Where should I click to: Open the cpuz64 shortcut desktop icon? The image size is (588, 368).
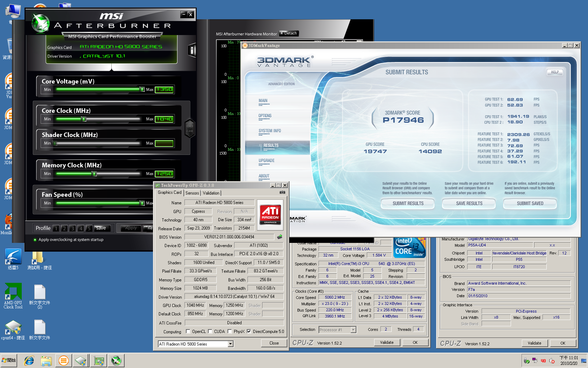(x=13, y=330)
